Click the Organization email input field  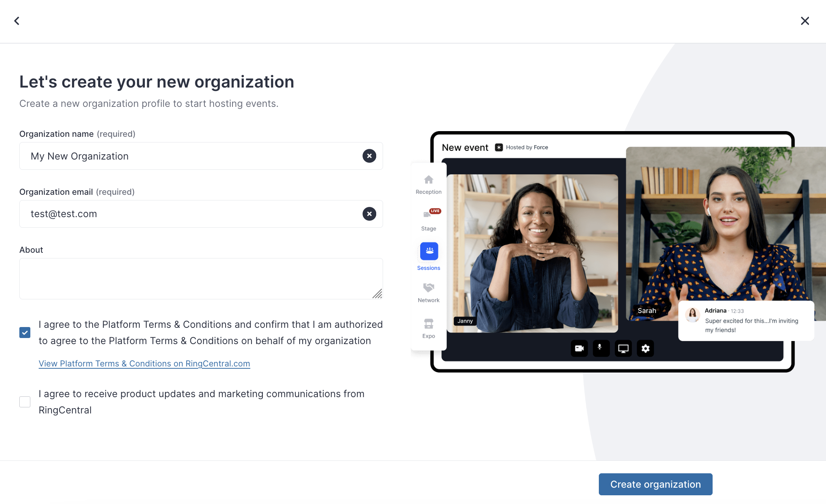pos(201,214)
